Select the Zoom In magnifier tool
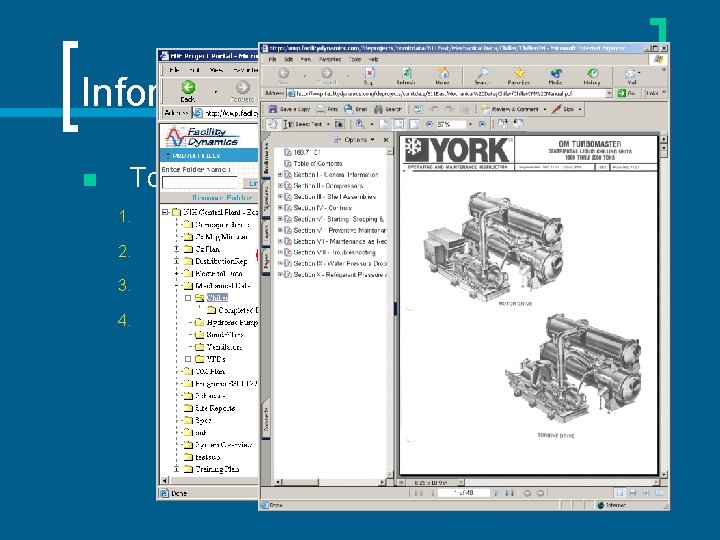This screenshot has width=720, height=540. 360,124
